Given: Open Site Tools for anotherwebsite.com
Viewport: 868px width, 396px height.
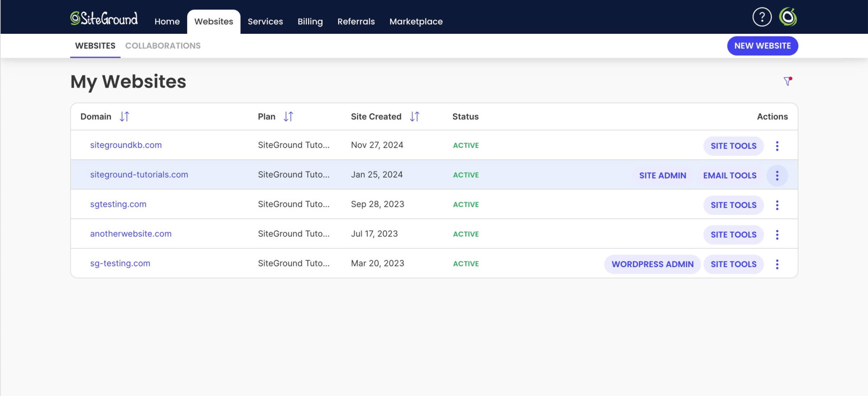Looking at the screenshot, I should click(x=734, y=234).
